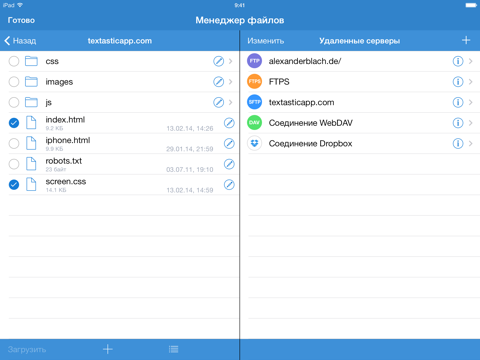Tap Изменить to edit servers list
Image resolution: width=480 pixels, height=360 pixels.
tap(266, 41)
